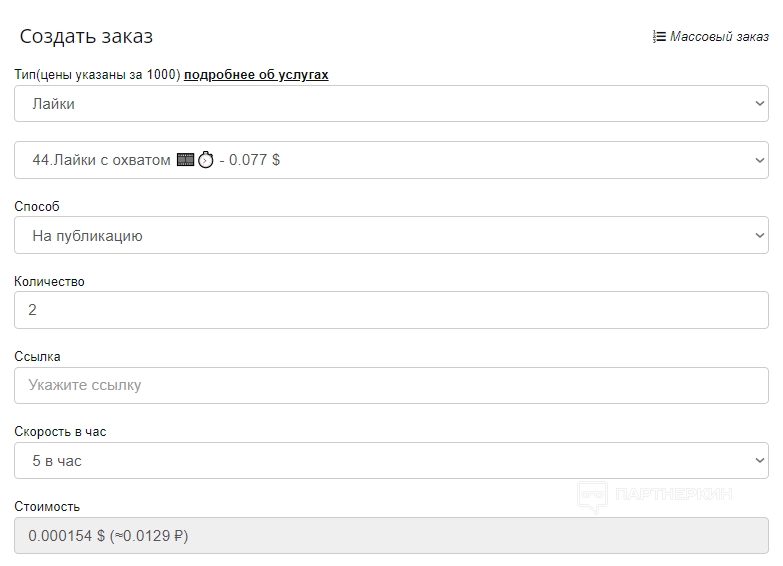
Task: Open the Лайки с охватом service dropdown
Action: click(391, 160)
